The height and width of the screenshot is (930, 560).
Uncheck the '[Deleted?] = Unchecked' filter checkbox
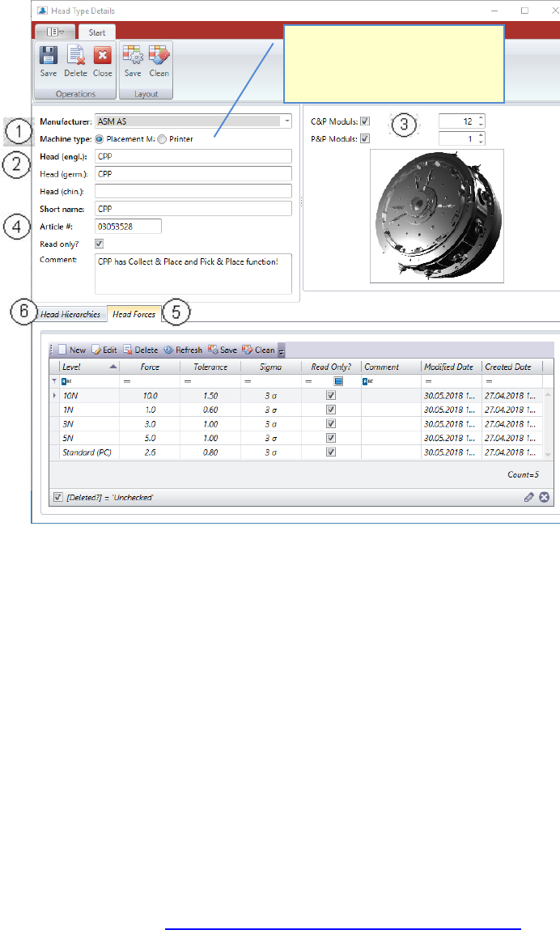pos(57,497)
